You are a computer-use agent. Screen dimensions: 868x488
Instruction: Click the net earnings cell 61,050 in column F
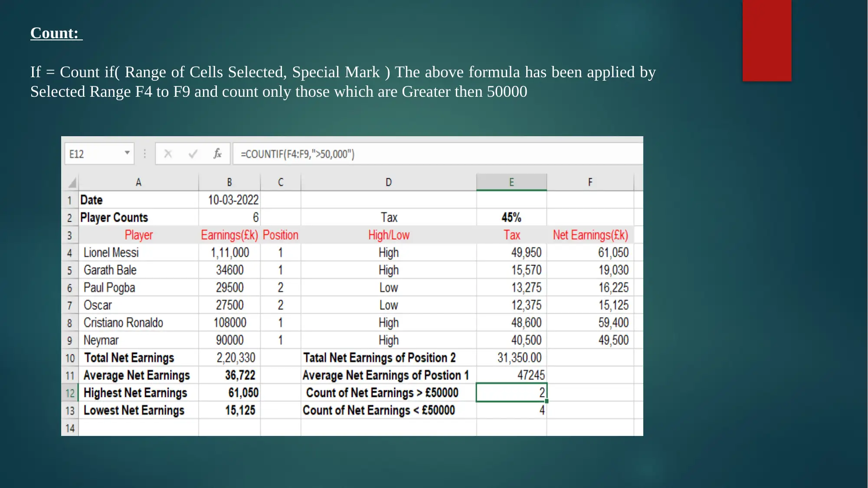point(590,252)
